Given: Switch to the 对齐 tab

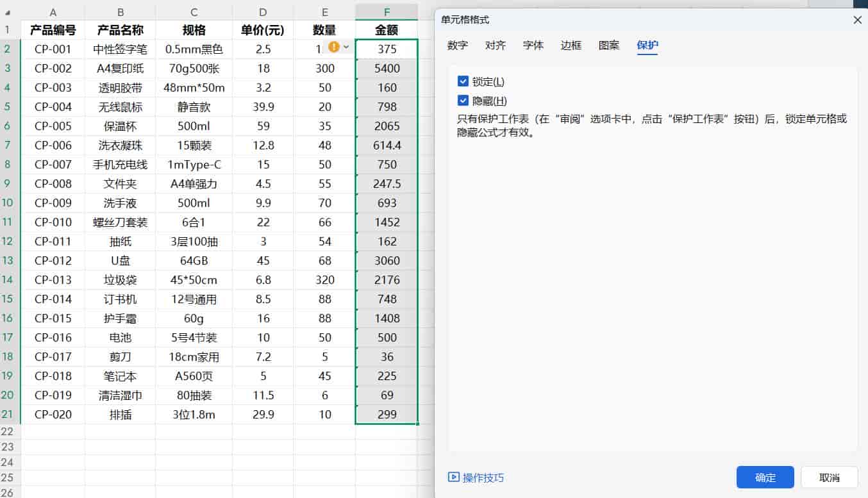Looking at the screenshot, I should pyautogui.click(x=496, y=45).
